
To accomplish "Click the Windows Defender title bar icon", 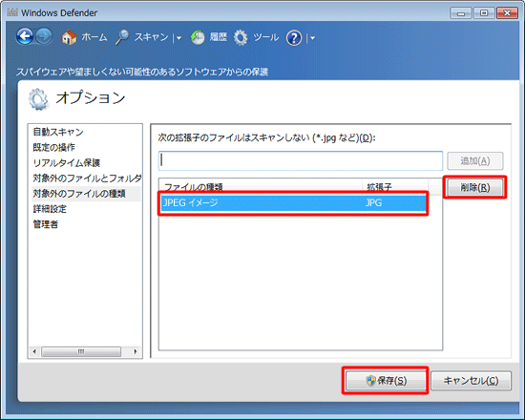I will point(12,12).
